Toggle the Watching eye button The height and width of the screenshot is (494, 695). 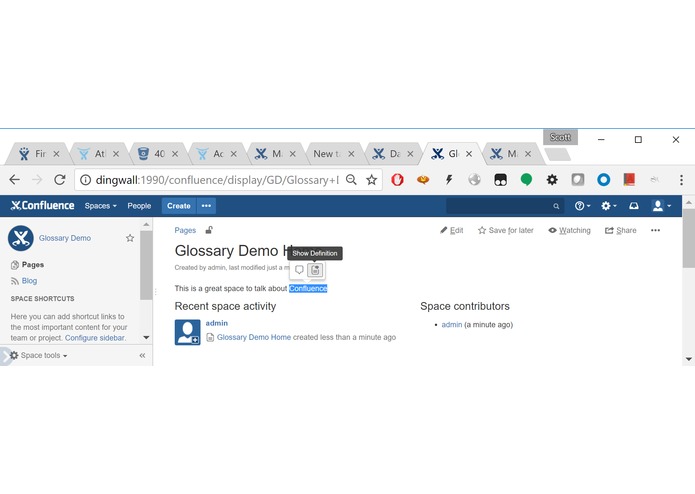(570, 230)
